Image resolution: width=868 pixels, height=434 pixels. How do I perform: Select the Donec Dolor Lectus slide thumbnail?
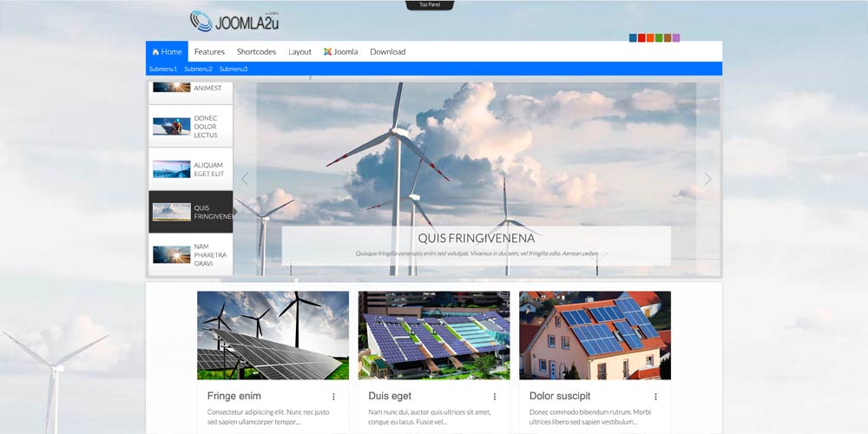[191, 127]
